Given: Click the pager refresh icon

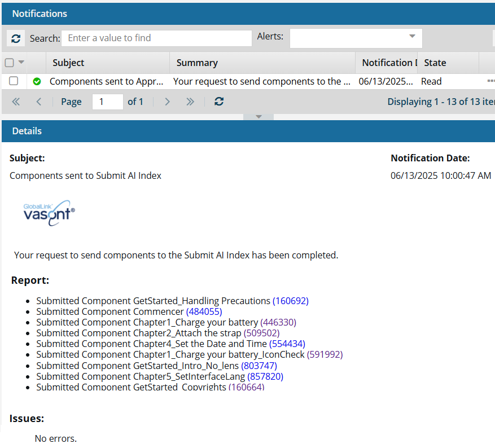Looking at the screenshot, I should (219, 102).
